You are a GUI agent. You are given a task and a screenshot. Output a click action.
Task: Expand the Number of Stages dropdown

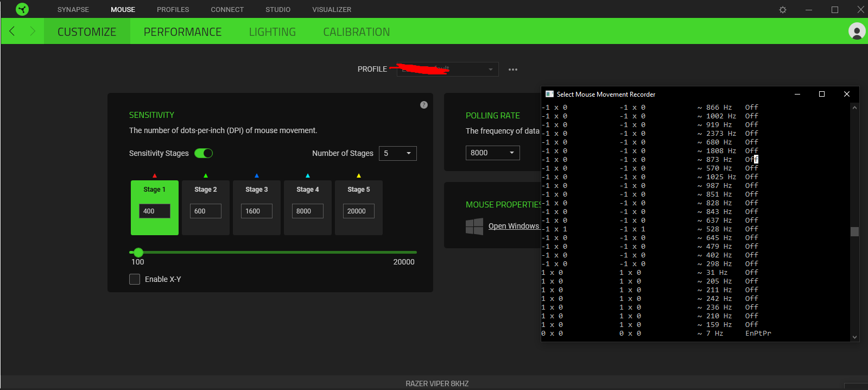tap(397, 153)
